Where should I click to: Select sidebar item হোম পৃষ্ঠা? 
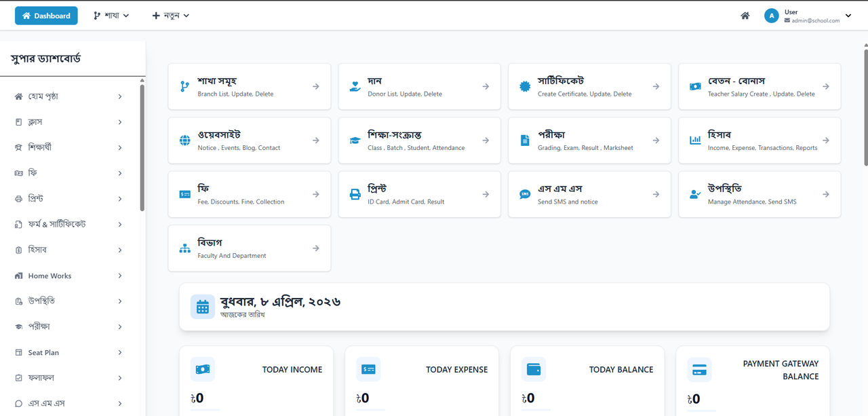(68, 96)
